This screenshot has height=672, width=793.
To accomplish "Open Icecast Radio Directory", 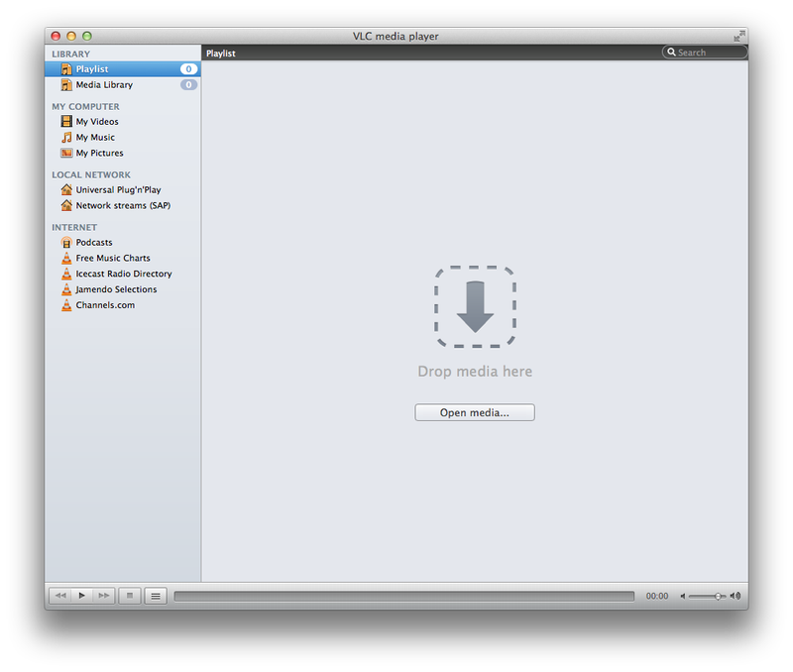I will [x=122, y=274].
